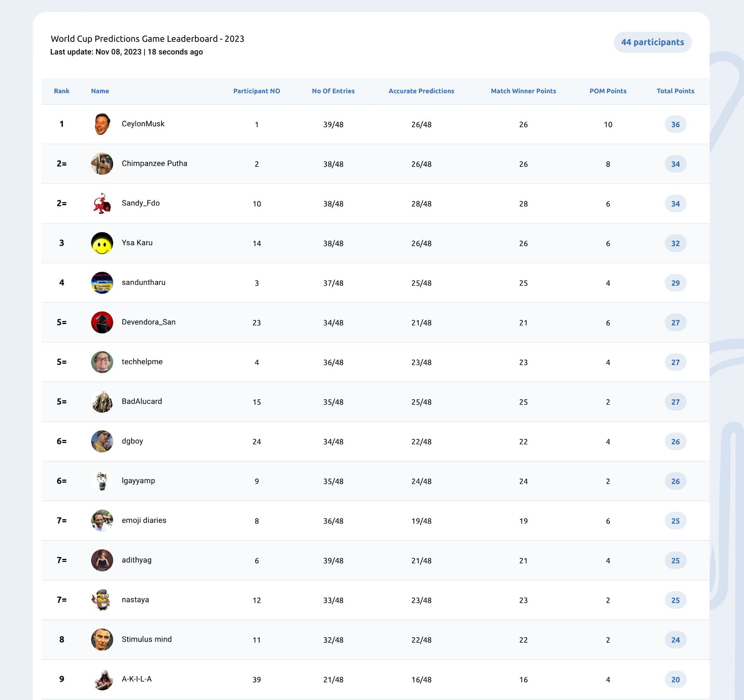Select Ysa Karu's yellow smiley avatar
This screenshot has width=744, height=700.
click(x=102, y=243)
